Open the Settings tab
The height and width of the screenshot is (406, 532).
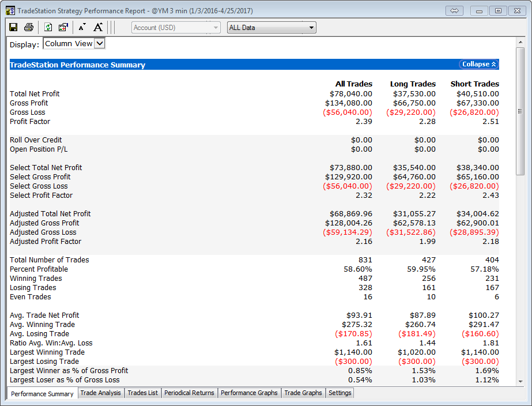pos(339,393)
